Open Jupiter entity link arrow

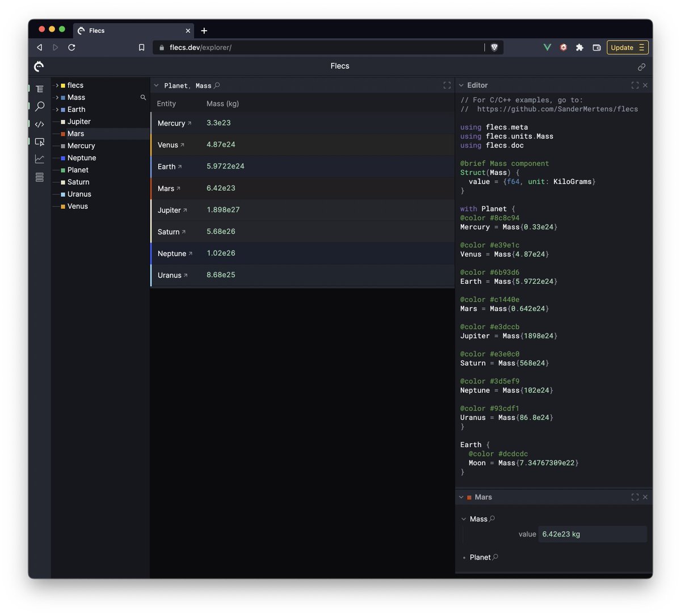(185, 210)
